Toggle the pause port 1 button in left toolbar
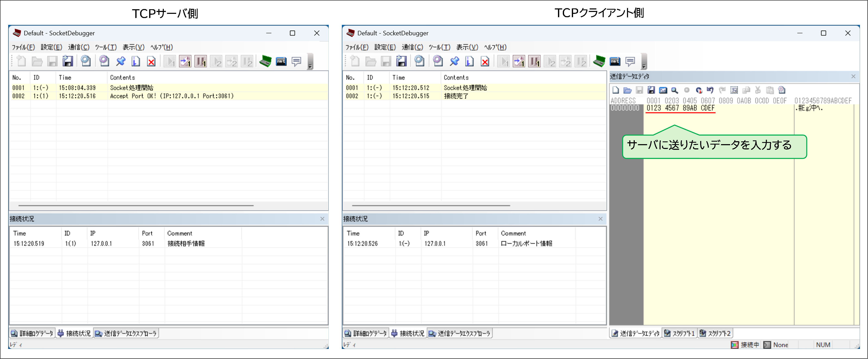This screenshot has width=868, height=359. coord(201,61)
